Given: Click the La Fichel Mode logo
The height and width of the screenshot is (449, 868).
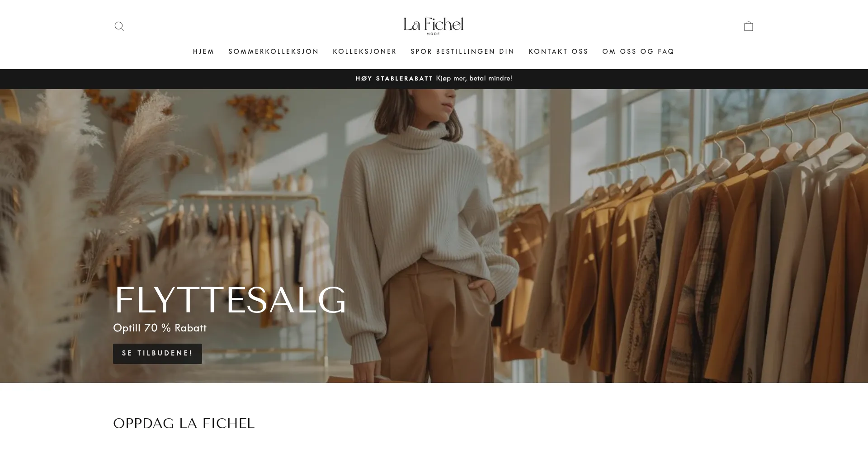Looking at the screenshot, I should click(434, 26).
